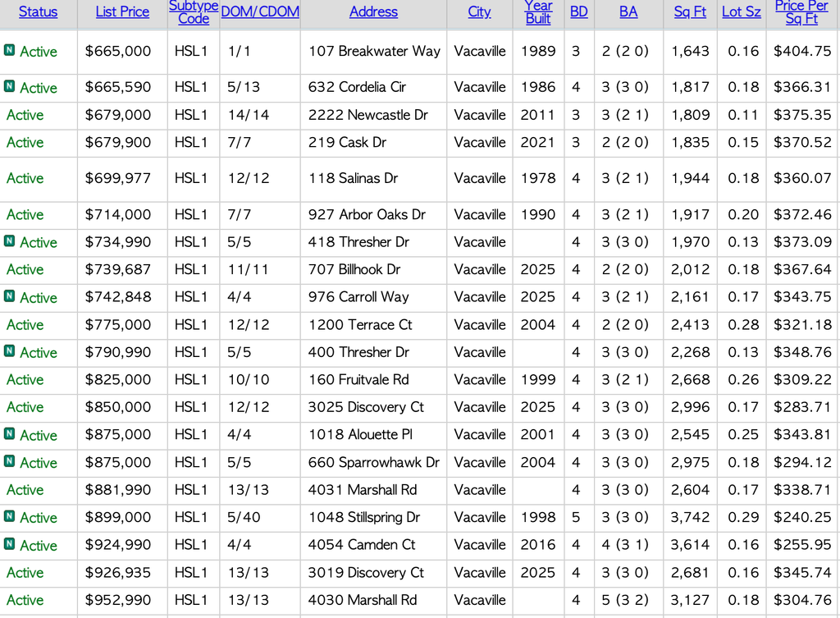Click Active status for 4030 Marshall Rd
Screen dimensions: 840x618
pos(25,601)
